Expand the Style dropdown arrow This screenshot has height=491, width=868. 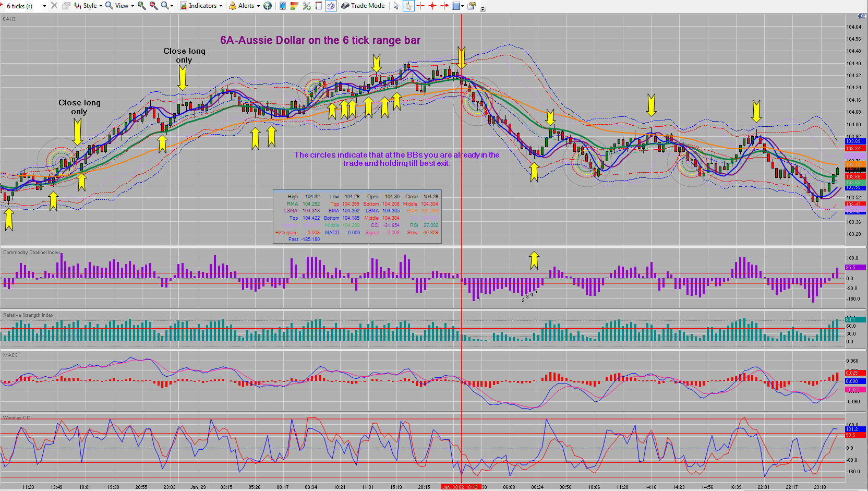tap(101, 6)
